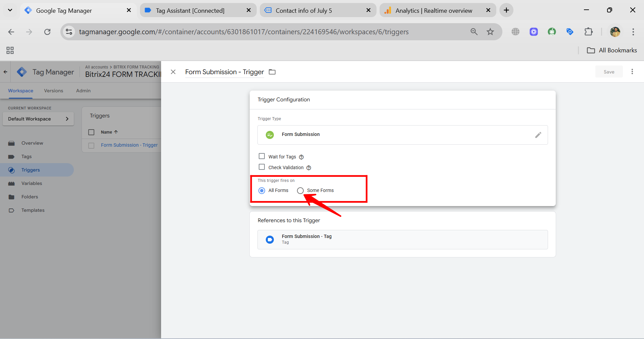Bookmark this page with star icon
The image size is (644, 339).
(490, 32)
